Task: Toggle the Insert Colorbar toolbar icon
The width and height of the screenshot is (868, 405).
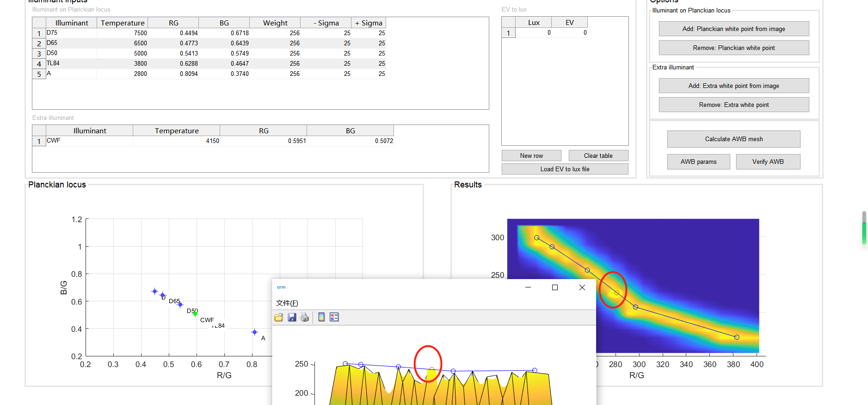Action: tap(321, 317)
